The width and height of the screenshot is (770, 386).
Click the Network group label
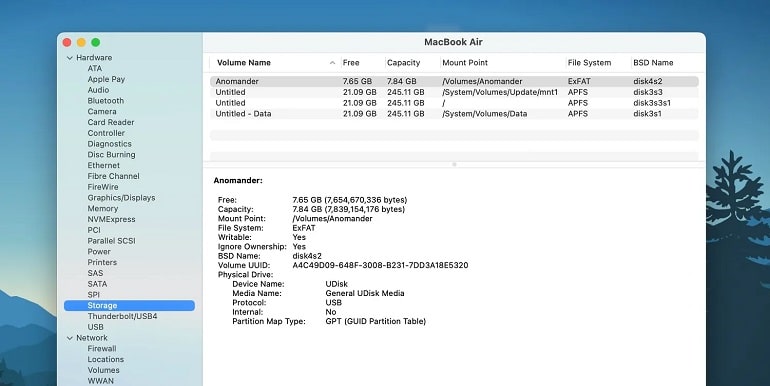(x=92, y=338)
